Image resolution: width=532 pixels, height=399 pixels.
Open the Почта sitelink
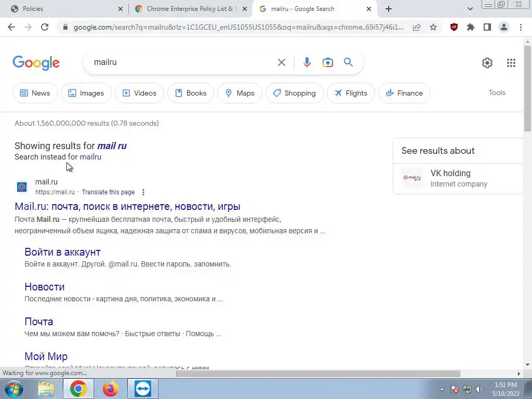click(x=38, y=322)
